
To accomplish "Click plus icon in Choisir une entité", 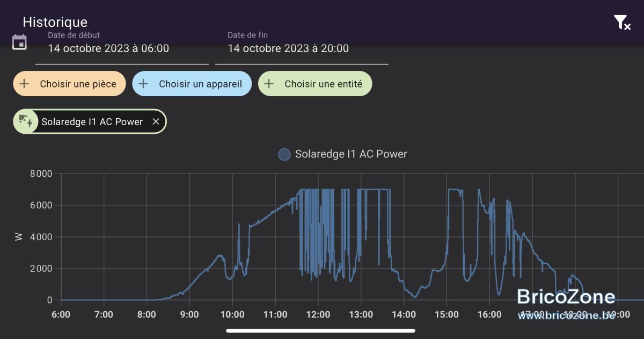I will point(269,84).
